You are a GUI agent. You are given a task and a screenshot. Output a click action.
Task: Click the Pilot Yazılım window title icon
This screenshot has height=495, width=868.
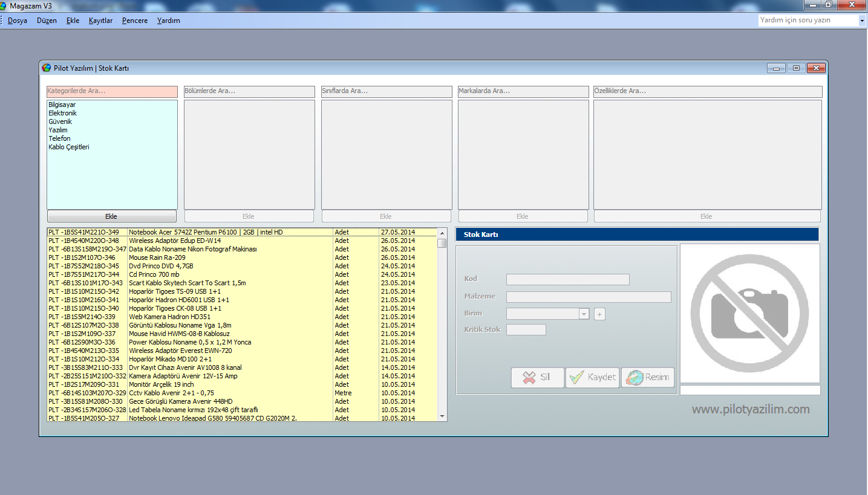click(46, 68)
